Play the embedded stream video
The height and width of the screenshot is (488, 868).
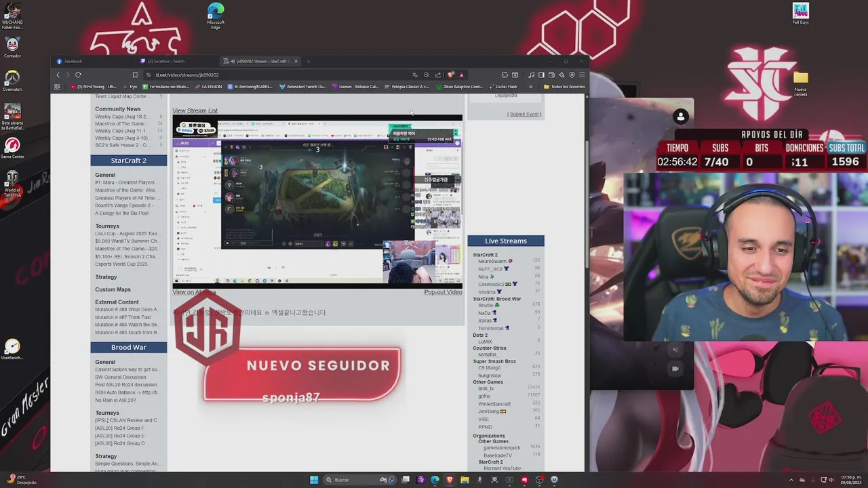(317, 201)
